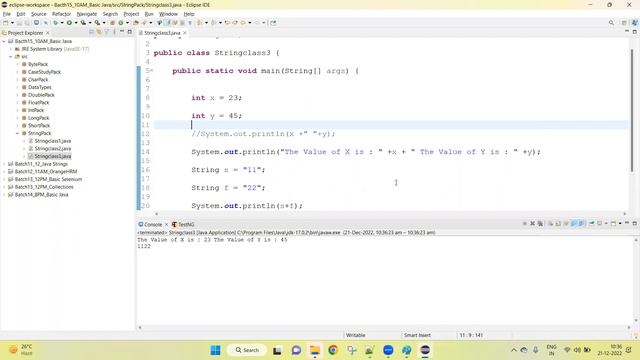Click the Smart Insert status bar entry
The height and width of the screenshot is (360, 640).
tap(417, 335)
